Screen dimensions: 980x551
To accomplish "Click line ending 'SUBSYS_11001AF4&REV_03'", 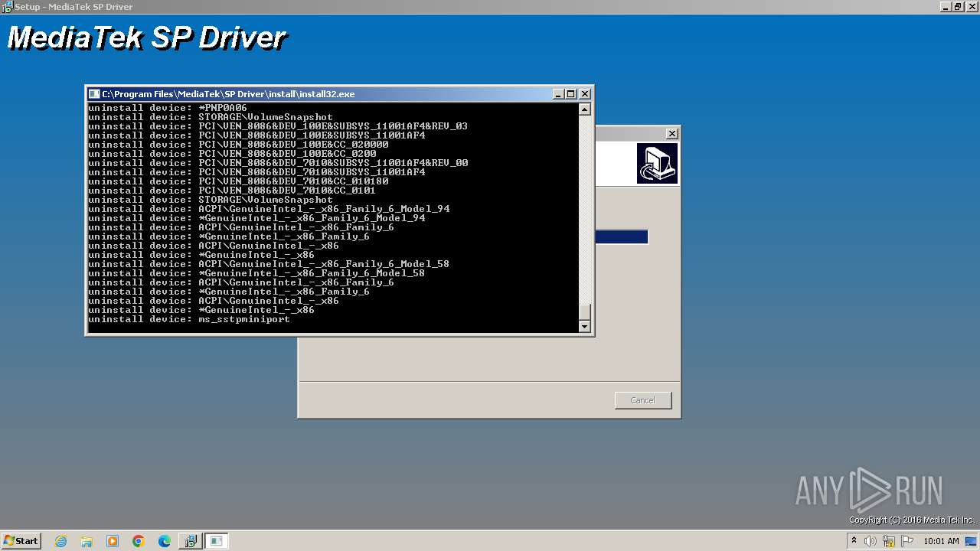I will click(x=278, y=126).
